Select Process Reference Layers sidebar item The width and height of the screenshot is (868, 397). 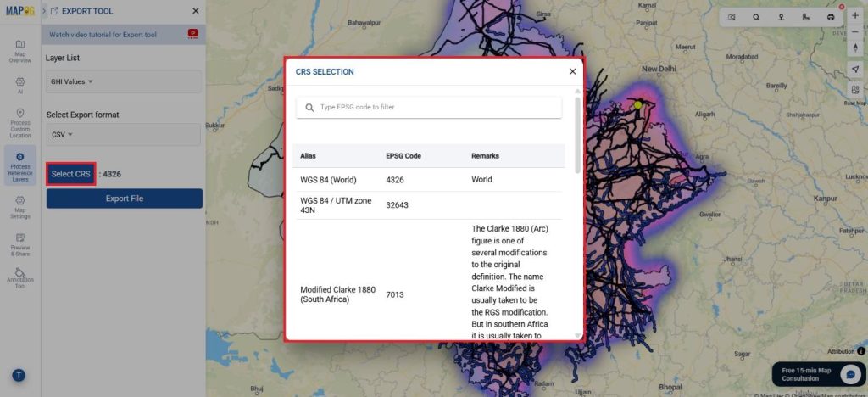pyautogui.click(x=20, y=167)
